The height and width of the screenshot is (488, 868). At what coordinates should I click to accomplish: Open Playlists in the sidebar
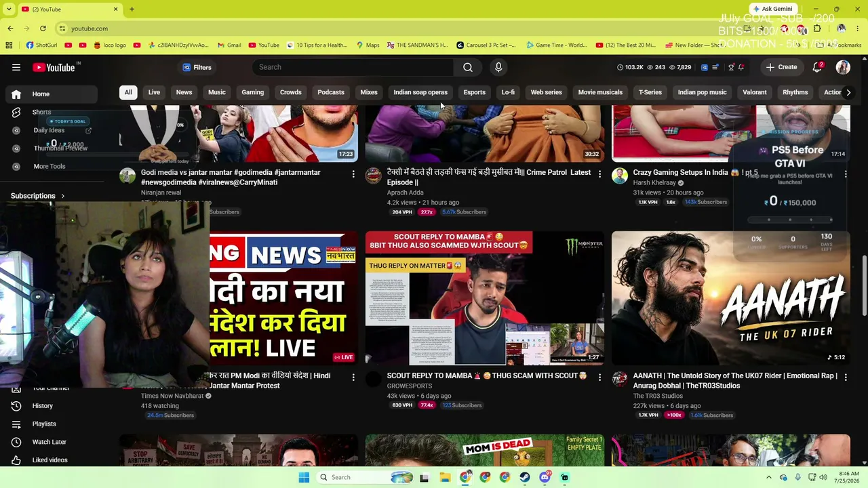pos(44,424)
